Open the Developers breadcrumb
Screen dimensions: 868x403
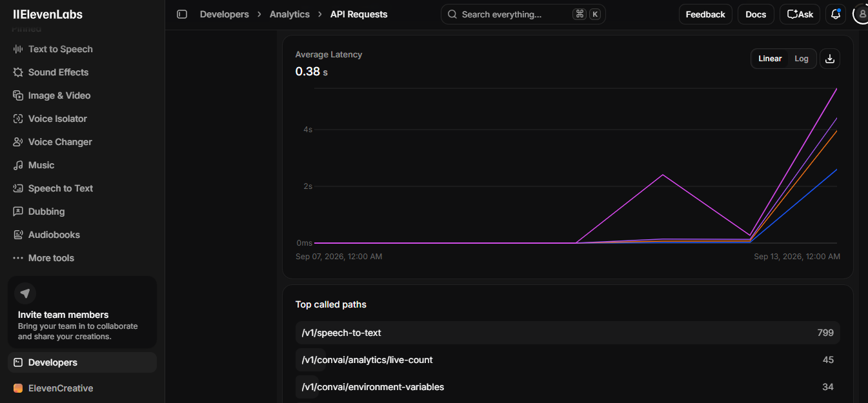(225, 14)
